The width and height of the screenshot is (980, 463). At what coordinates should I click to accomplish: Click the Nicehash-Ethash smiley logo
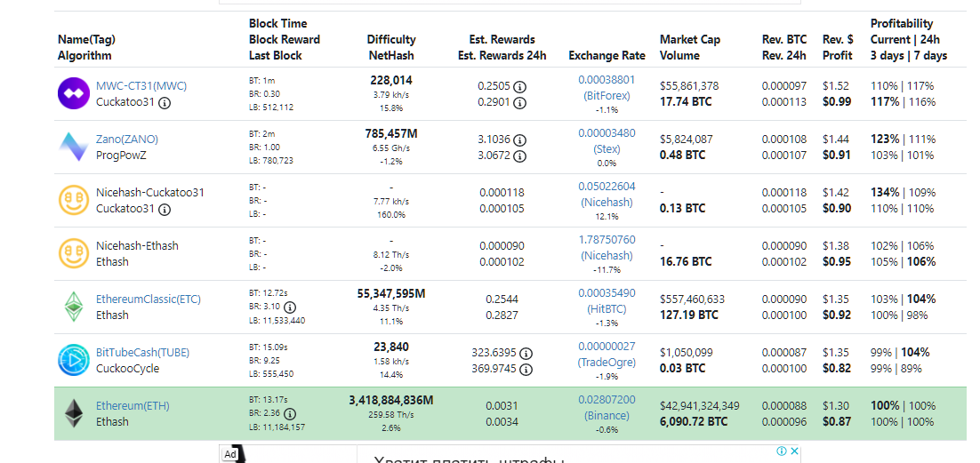tap(74, 253)
